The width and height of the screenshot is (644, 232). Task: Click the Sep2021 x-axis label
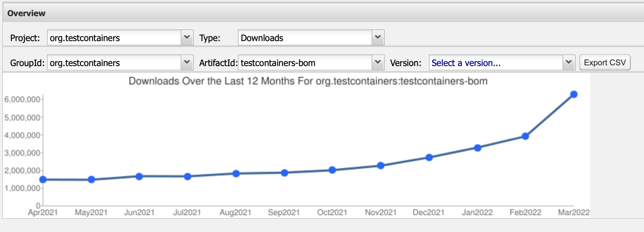pyautogui.click(x=284, y=213)
